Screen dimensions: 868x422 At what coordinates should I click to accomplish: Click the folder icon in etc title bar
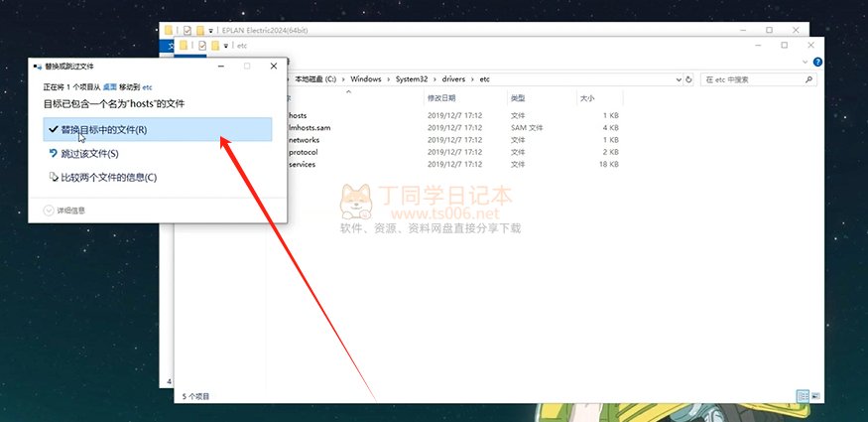point(184,46)
